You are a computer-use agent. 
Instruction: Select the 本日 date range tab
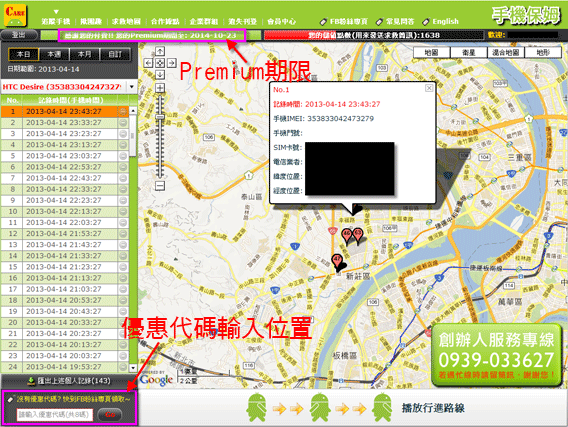pyautogui.click(x=23, y=54)
